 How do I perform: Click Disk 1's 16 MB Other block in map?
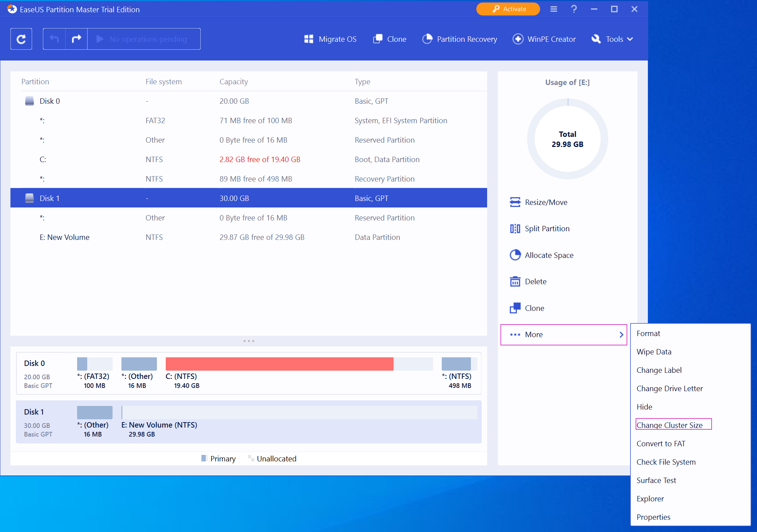[94, 412]
